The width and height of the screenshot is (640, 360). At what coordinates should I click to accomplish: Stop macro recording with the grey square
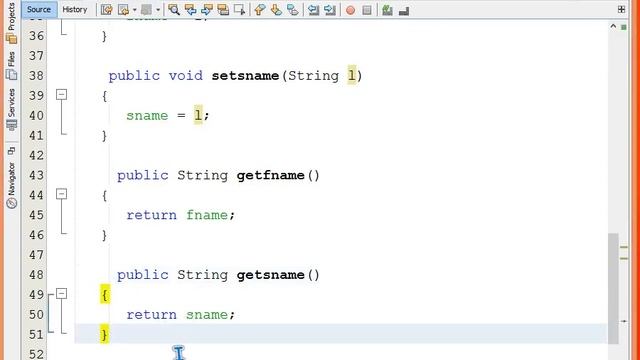coord(367,10)
